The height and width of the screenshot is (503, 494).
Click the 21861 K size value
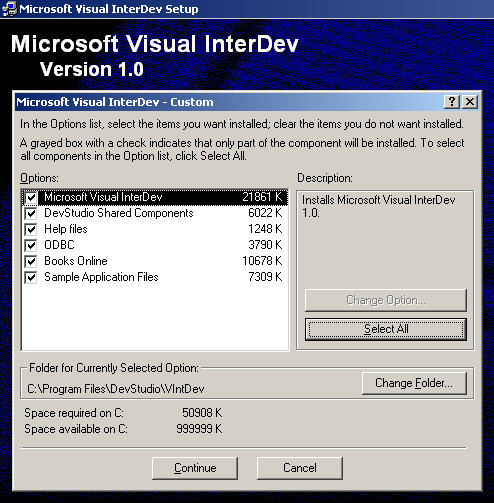(262, 197)
